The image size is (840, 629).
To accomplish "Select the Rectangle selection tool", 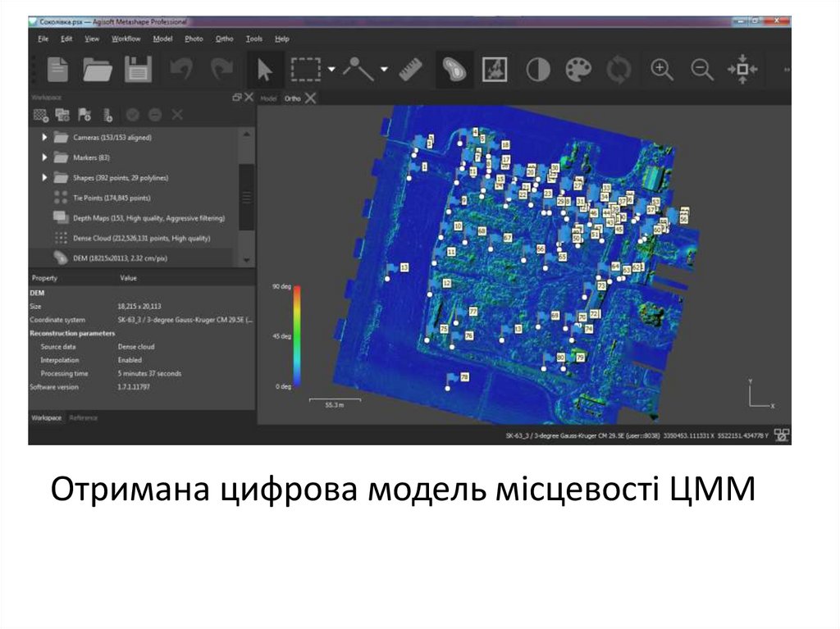I will tap(305, 70).
